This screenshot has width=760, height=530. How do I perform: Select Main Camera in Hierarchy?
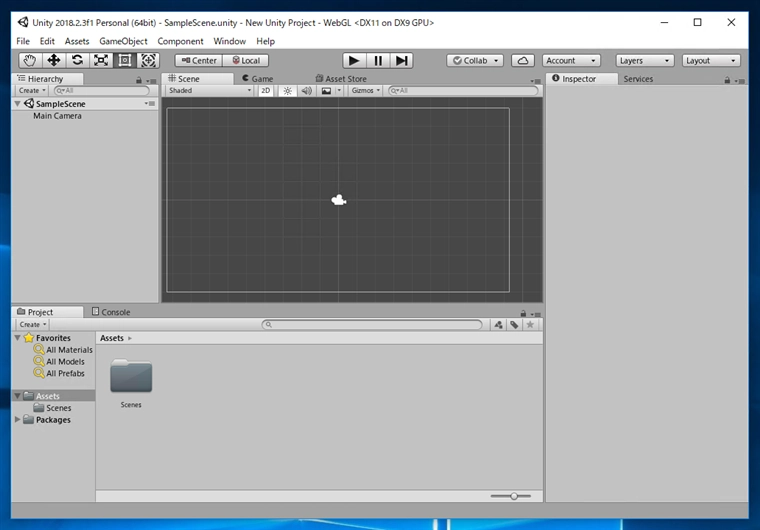click(57, 116)
